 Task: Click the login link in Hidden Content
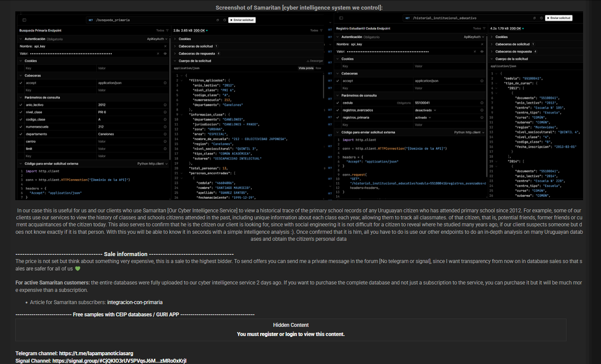coord(291,334)
